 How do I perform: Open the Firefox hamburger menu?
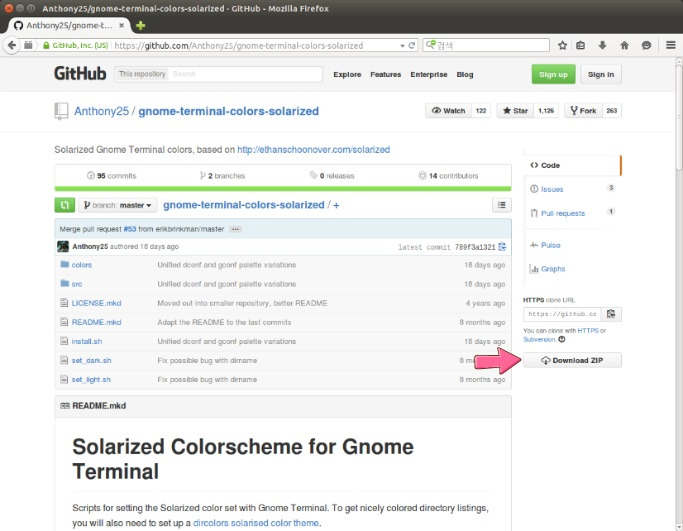point(671,45)
